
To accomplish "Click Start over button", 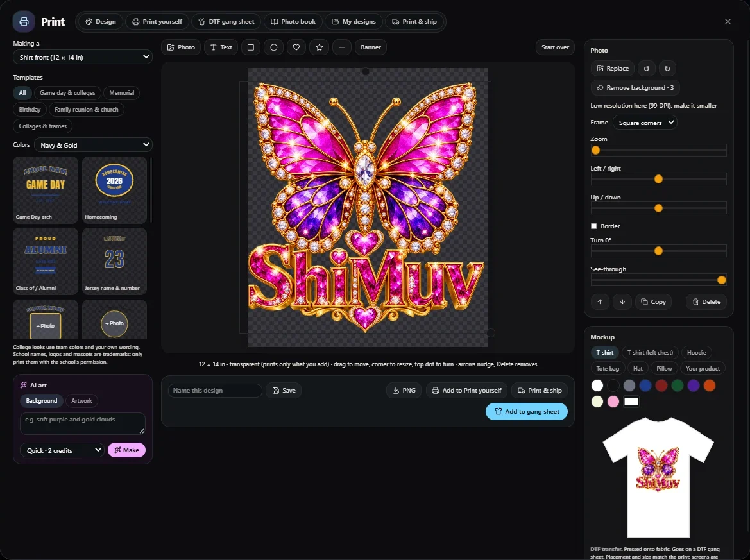I will (x=555, y=47).
